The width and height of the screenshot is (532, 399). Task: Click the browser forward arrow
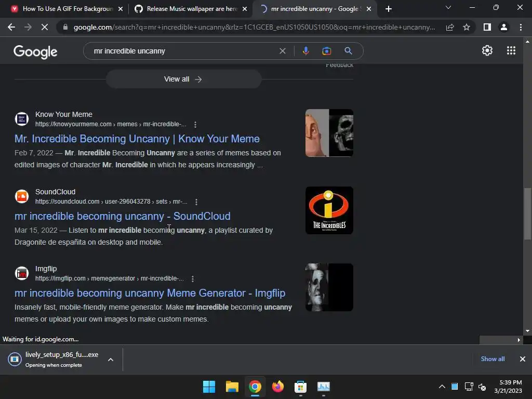(28, 27)
